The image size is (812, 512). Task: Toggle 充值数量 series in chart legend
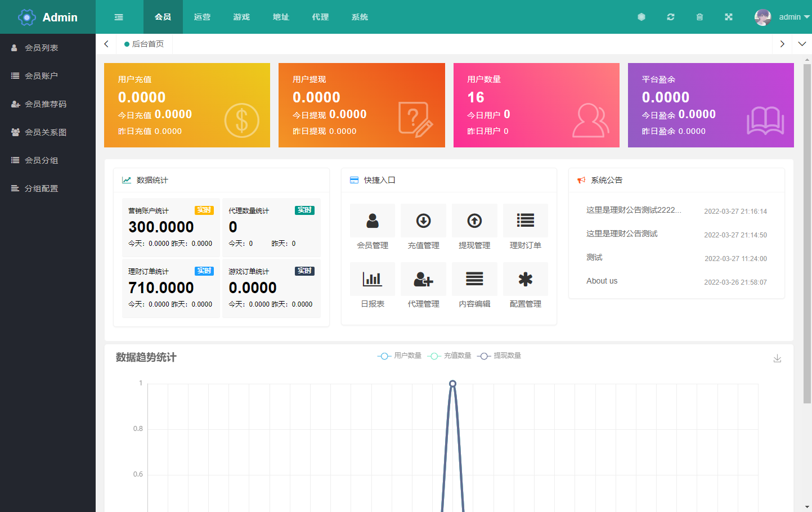pos(450,356)
